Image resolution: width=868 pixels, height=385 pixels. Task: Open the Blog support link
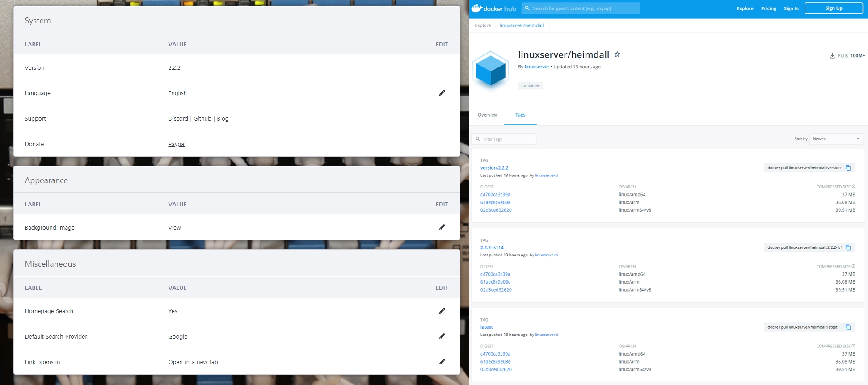click(223, 119)
